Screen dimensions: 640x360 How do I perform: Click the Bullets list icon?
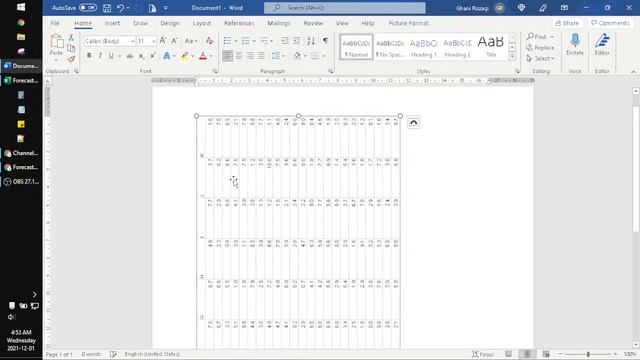point(227,41)
